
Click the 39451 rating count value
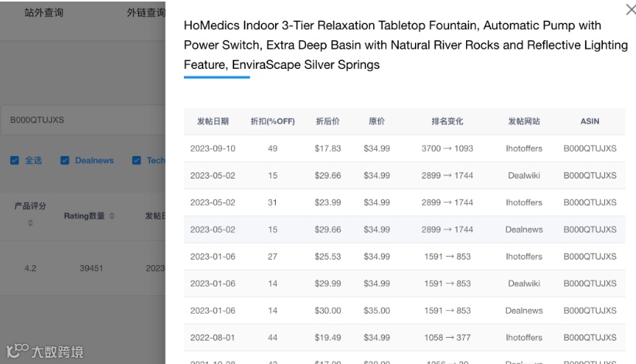click(91, 268)
